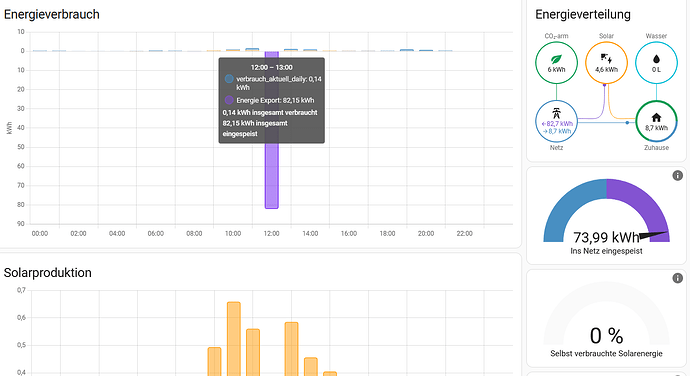
Task: Click the Solar panel icon
Action: [x=606, y=59]
